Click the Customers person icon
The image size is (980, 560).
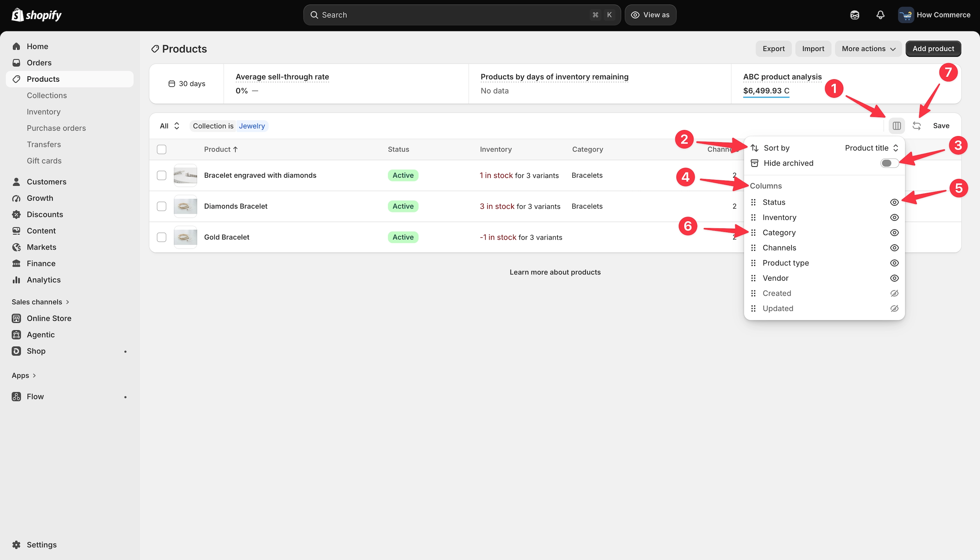[16, 181]
